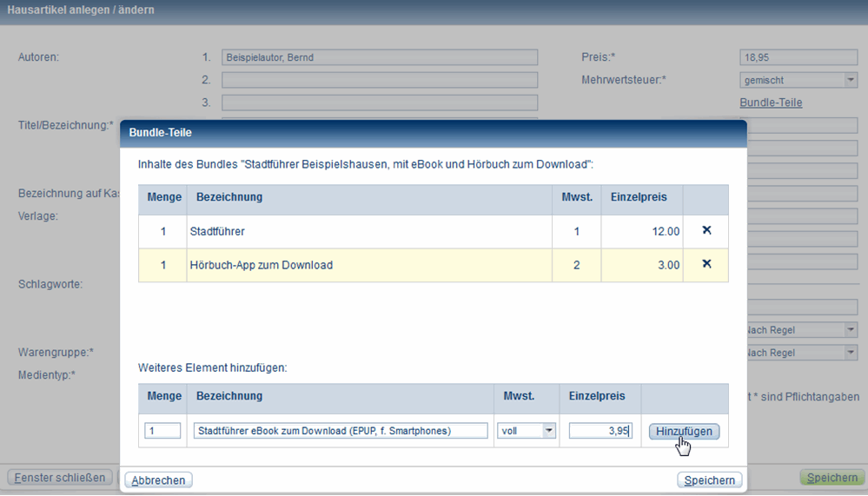Click the Hinzufügen button

point(684,431)
